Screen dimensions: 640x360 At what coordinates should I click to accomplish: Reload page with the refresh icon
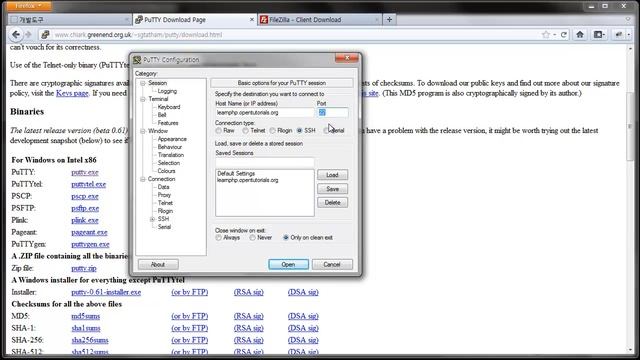564,35
